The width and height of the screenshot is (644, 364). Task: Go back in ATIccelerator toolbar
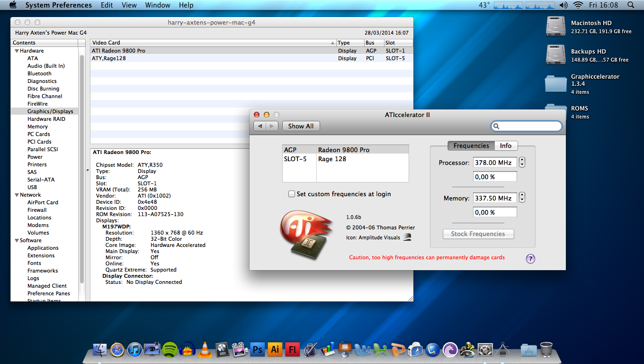(x=259, y=126)
